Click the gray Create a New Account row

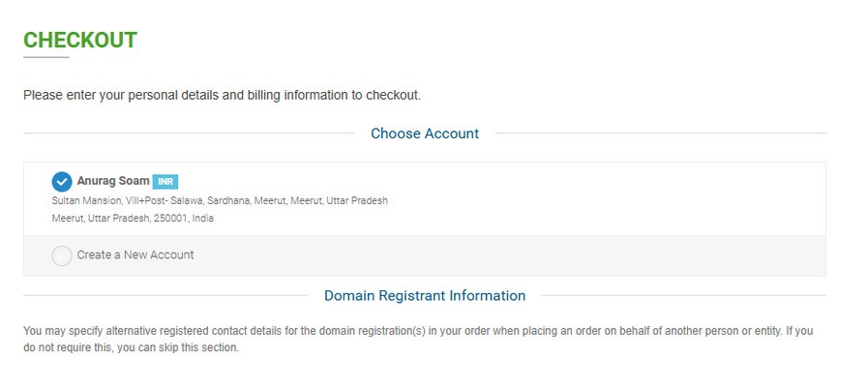pyautogui.click(x=425, y=255)
